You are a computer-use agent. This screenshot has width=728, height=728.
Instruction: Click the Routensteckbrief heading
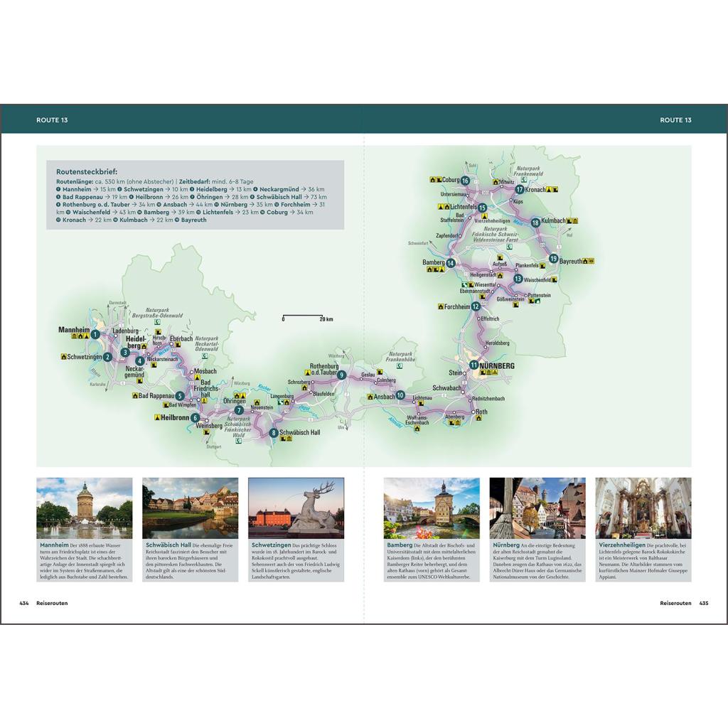87,171
